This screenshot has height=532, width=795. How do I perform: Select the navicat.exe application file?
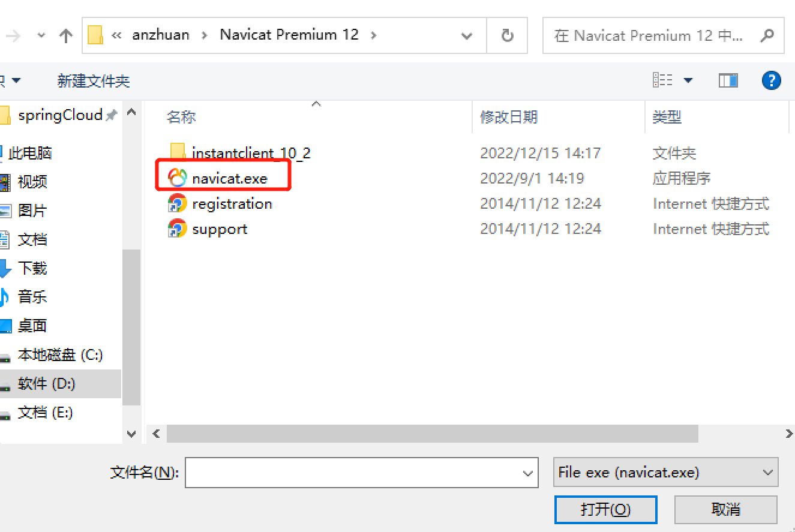click(229, 179)
